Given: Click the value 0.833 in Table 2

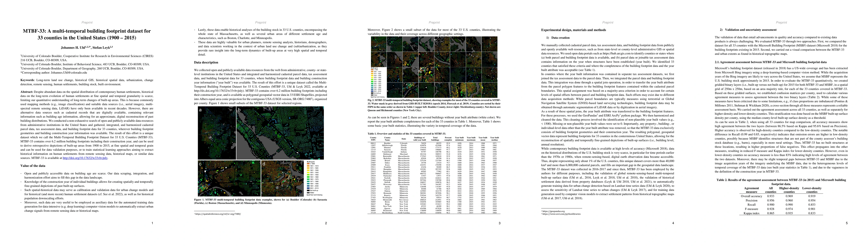Looking at the screenshot, I should tap(812, 213).
